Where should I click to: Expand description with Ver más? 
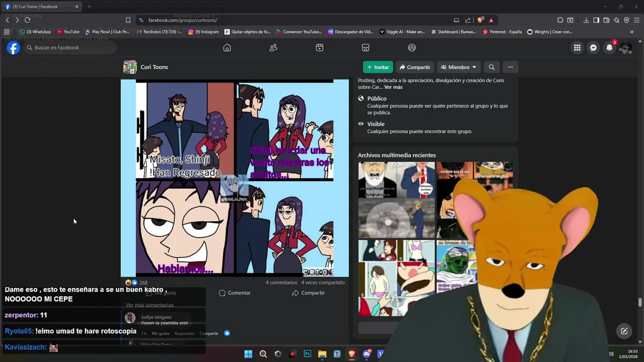pyautogui.click(x=393, y=87)
